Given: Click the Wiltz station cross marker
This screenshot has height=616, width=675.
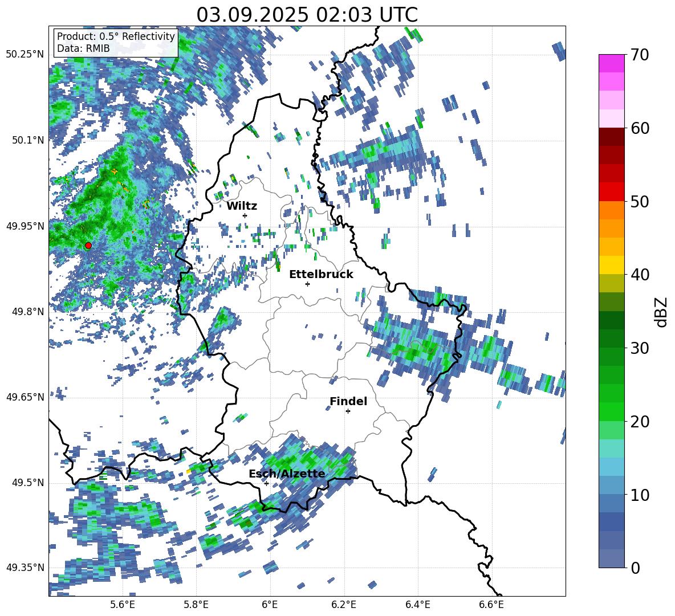Looking at the screenshot, I should 245,215.
